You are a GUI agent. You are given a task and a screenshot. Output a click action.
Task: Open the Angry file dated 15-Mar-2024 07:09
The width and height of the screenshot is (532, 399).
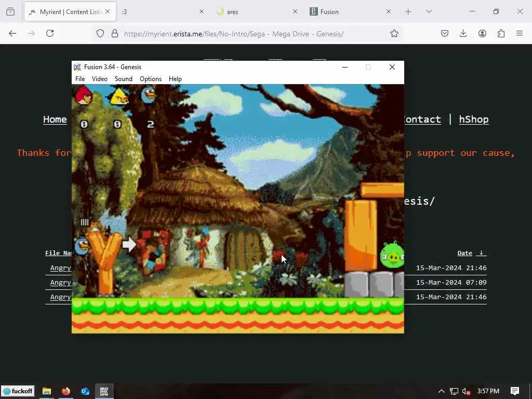click(60, 282)
